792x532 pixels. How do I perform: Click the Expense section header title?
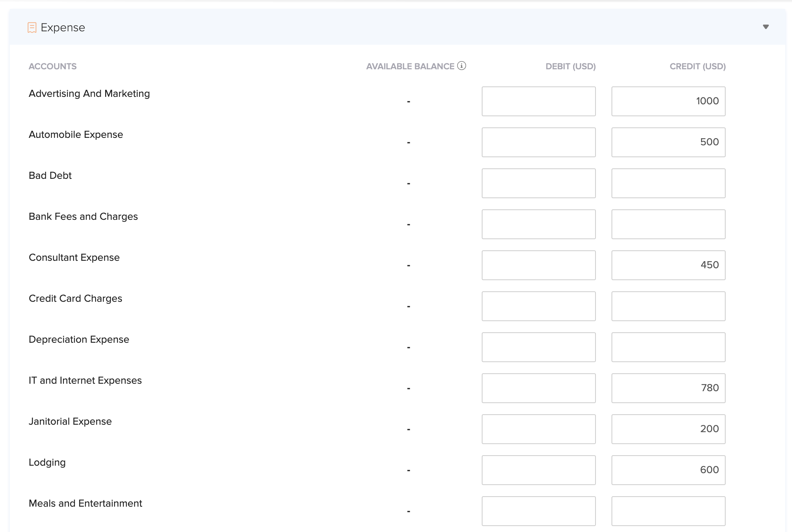63,28
